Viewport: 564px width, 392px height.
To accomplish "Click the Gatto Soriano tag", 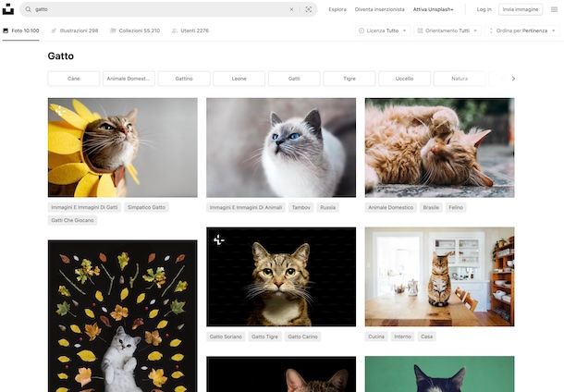I will [226, 337].
